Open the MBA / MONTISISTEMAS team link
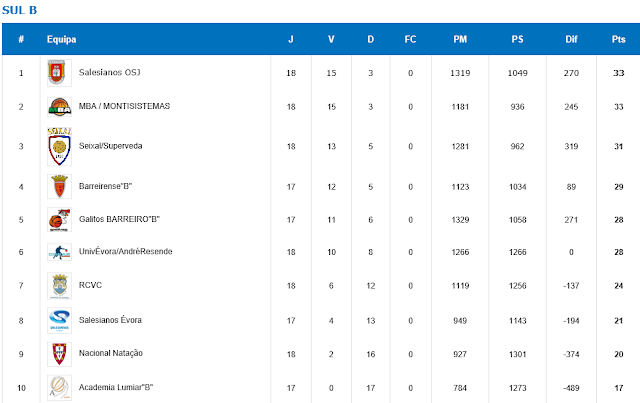Image resolution: width=640 pixels, height=403 pixels. pos(124,106)
